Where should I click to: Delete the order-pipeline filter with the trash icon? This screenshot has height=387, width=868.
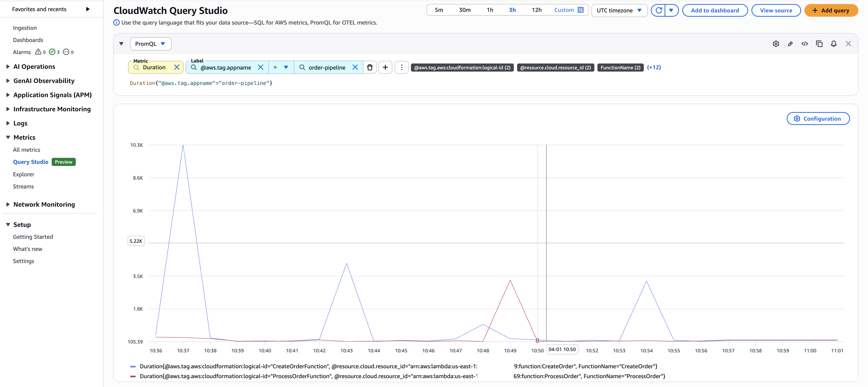[x=370, y=67]
